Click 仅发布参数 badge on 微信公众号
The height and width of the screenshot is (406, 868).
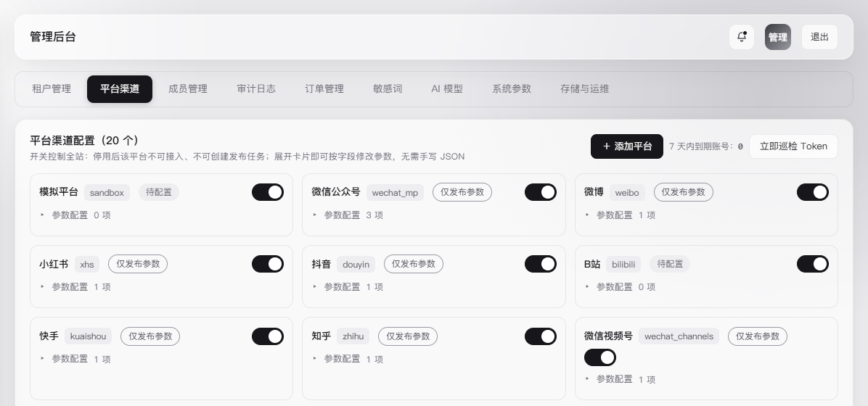[x=462, y=193]
